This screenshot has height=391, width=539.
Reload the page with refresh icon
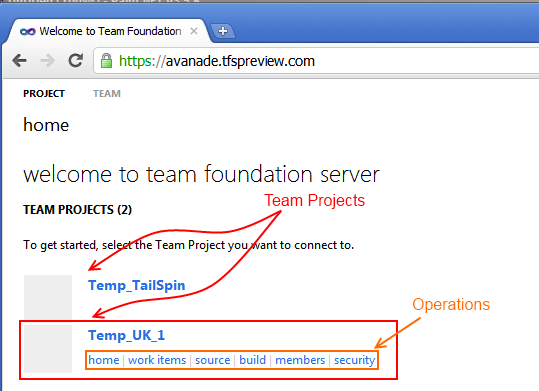[x=75, y=61]
